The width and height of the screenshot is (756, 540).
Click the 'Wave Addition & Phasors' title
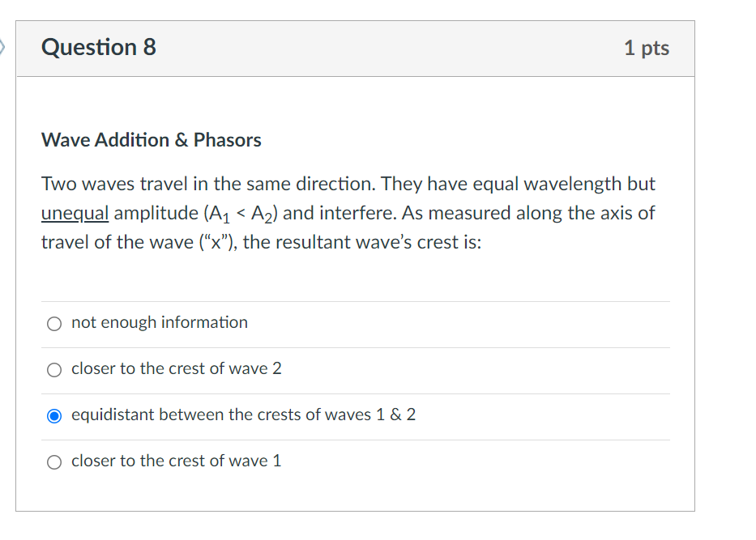tap(151, 140)
